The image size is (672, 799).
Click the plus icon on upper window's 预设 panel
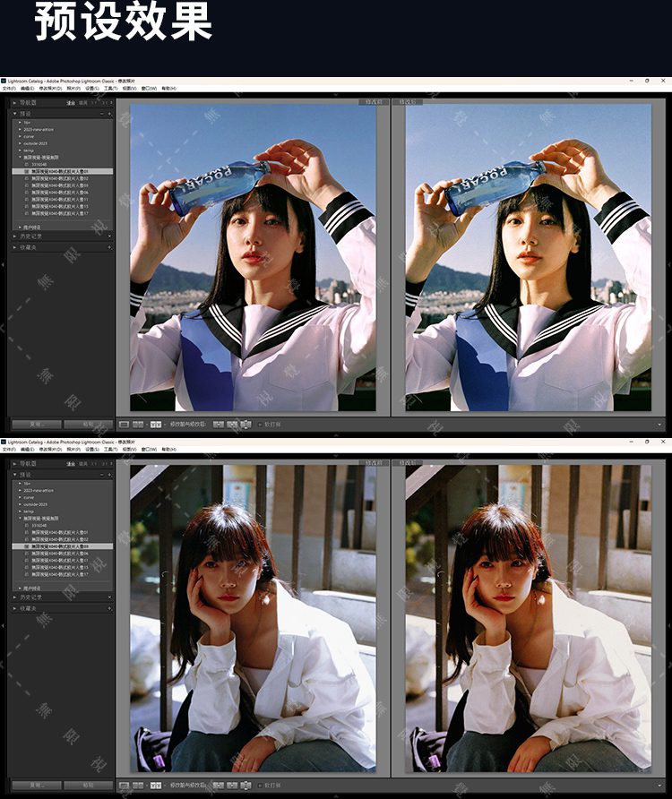(x=110, y=114)
